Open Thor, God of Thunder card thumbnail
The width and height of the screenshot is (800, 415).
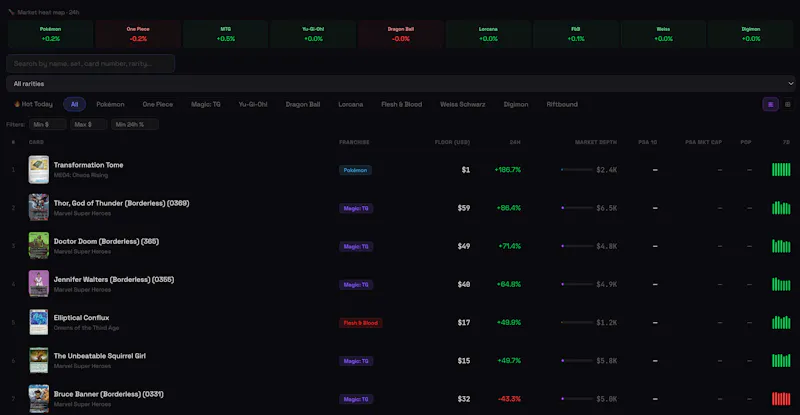pos(39,207)
